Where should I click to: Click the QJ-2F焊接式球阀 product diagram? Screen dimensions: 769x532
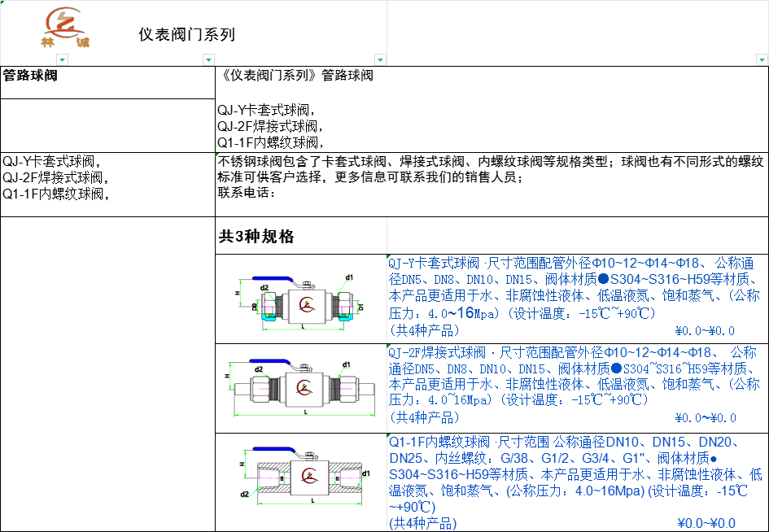click(x=300, y=388)
